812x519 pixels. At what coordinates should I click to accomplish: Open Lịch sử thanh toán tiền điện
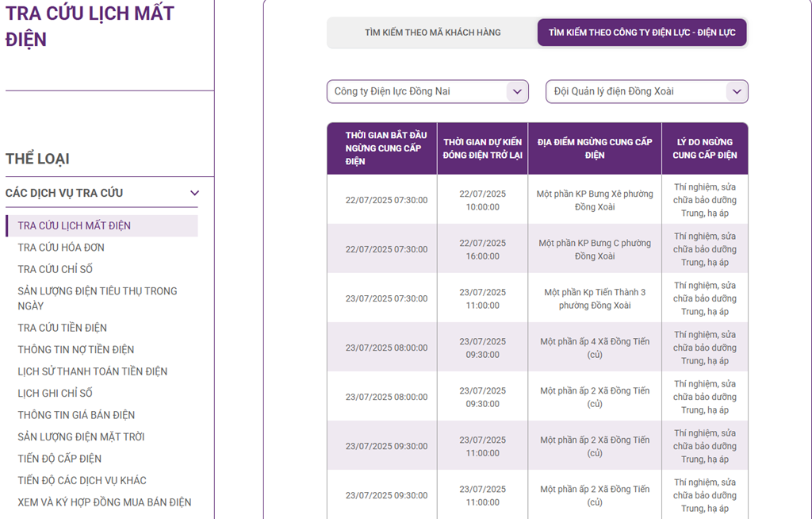pyautogui.click(x=93, y=371)
